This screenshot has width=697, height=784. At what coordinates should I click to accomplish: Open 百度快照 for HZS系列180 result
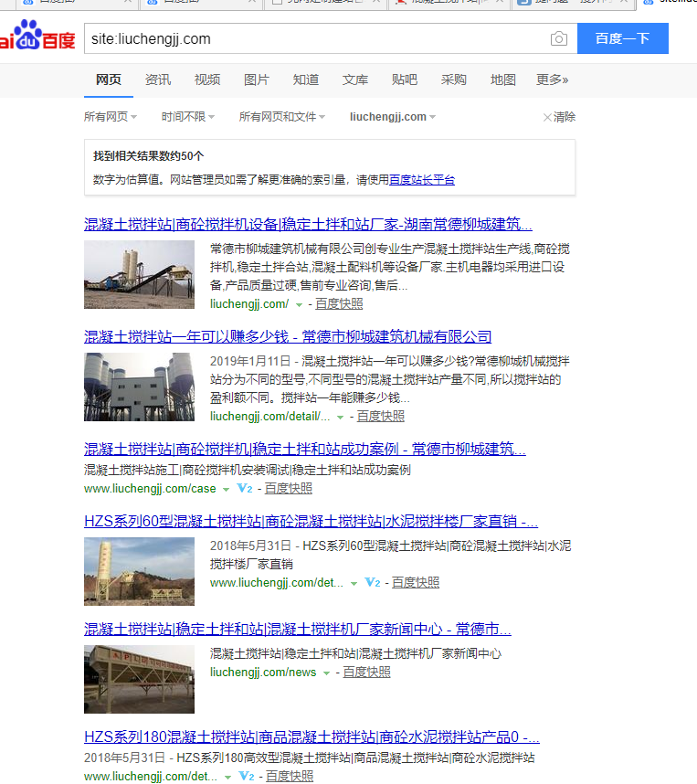pos(290,776)
